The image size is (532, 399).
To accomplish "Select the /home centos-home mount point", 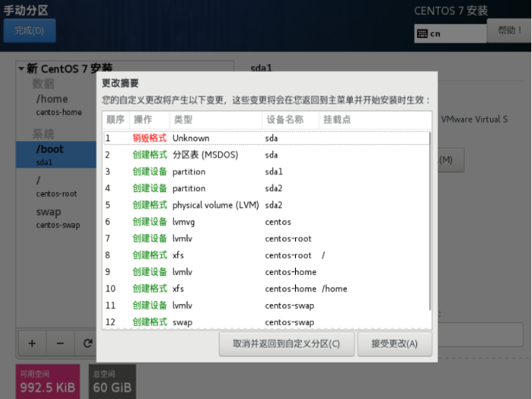I will tap(56, 105).
